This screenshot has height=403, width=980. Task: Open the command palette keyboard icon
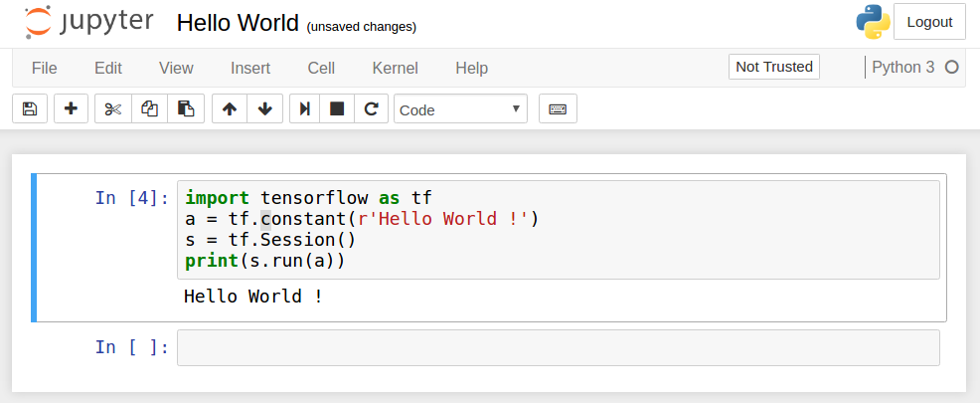pos(558,108)
